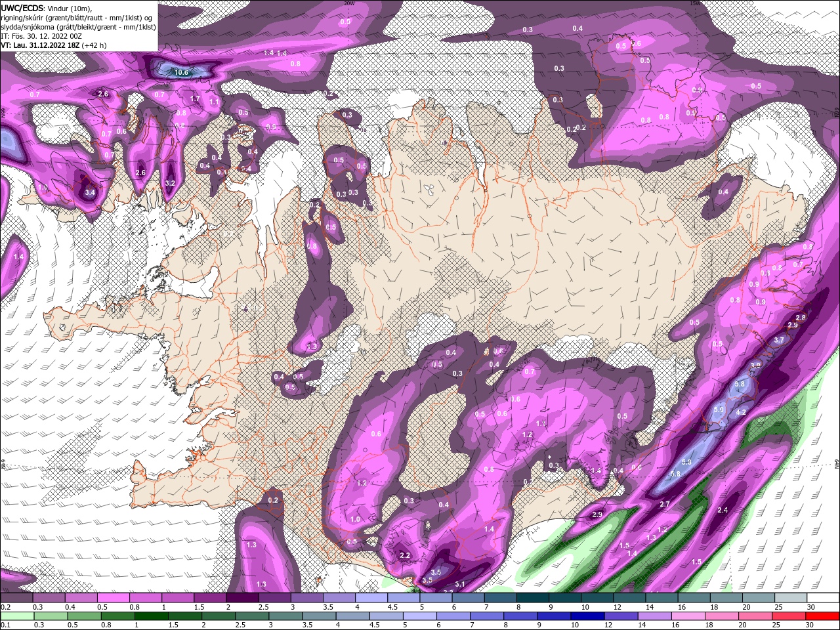Click the 'slydda/snjókoma' description line

(77, 27)
